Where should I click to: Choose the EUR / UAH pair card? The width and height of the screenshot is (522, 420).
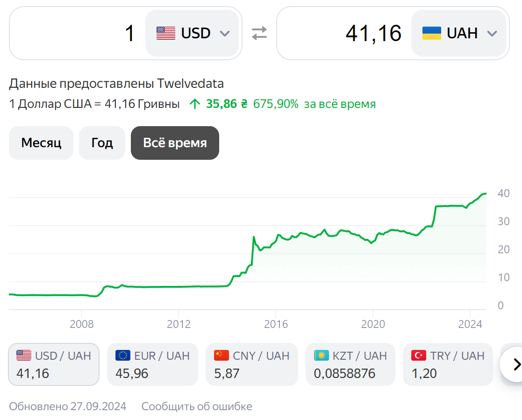(x=152, y=364)
